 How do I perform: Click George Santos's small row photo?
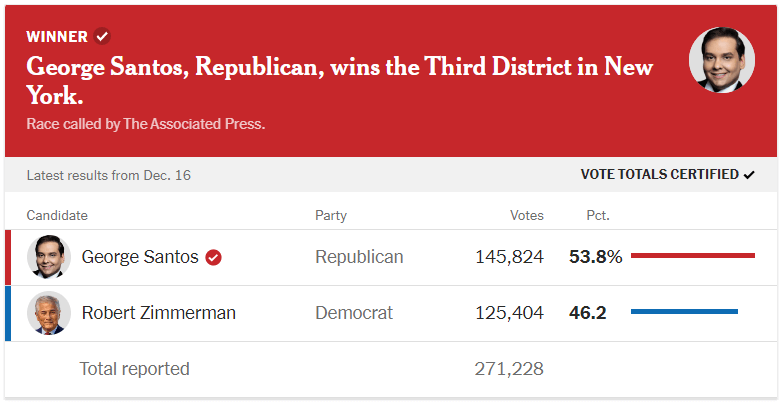49,257
